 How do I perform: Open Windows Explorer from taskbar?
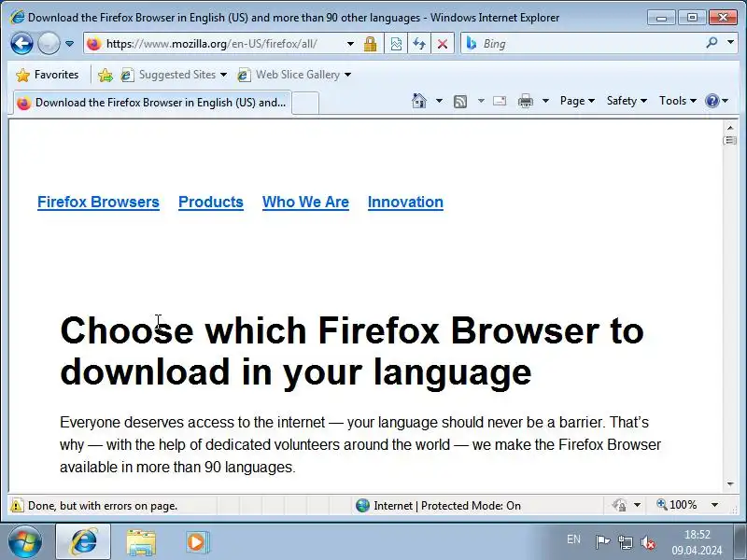point(141,542)
